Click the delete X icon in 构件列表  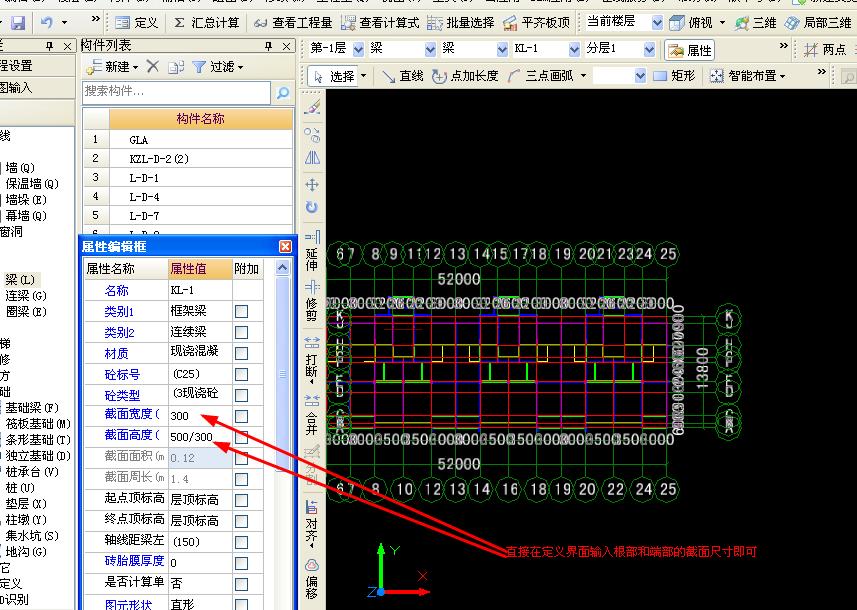coord(152,67)
